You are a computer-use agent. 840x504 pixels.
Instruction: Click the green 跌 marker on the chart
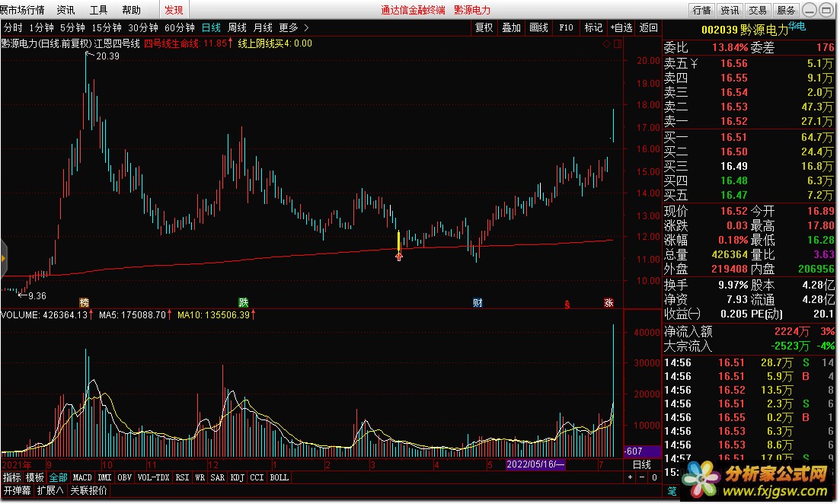click(x=243, y=302)
